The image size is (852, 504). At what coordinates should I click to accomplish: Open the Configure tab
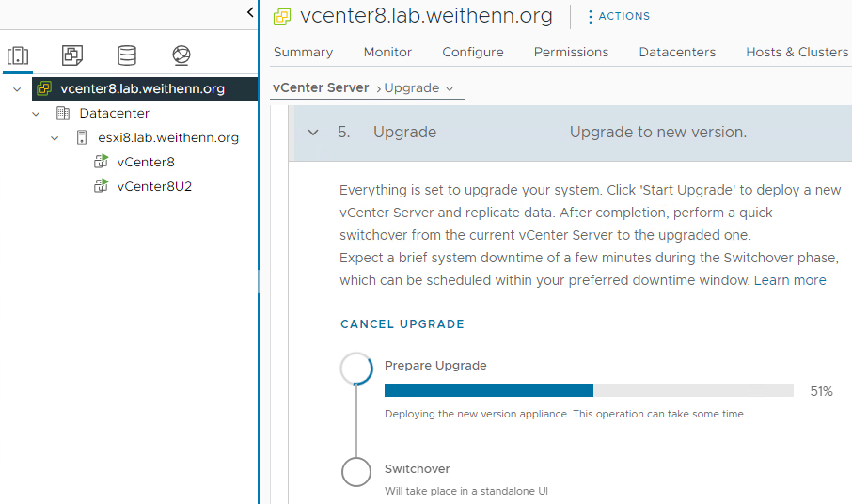473,52
